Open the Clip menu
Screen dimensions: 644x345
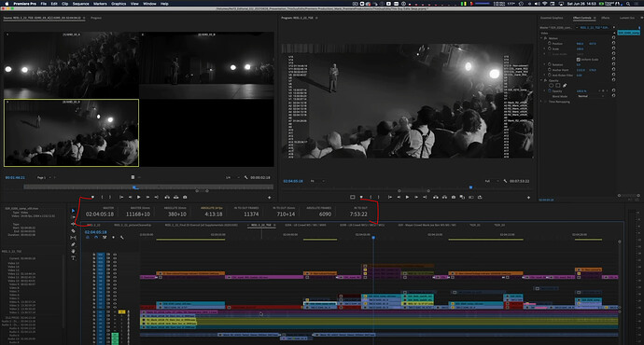tap(65, 4)
